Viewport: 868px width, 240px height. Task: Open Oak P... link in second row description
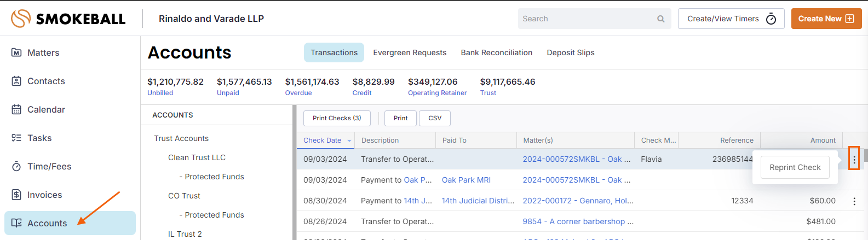418,180
